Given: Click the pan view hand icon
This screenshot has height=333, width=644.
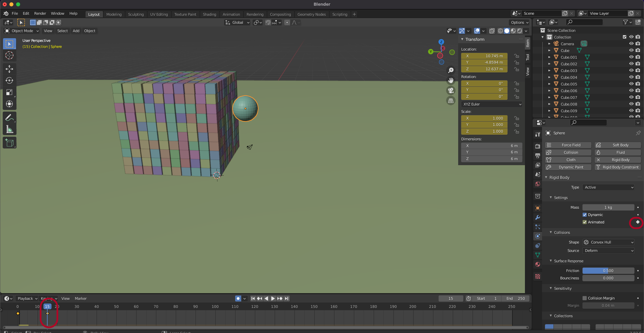Looking at the screenshot, I should 451,80.
